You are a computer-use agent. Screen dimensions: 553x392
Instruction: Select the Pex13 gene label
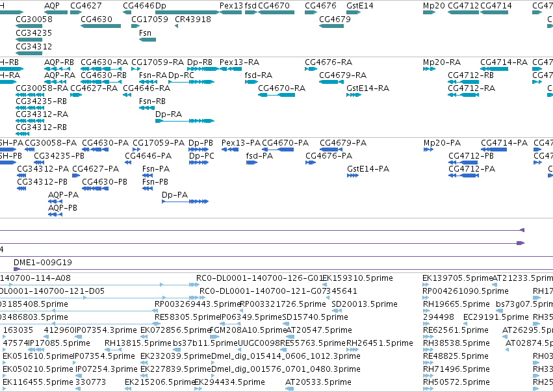[231, 6]
